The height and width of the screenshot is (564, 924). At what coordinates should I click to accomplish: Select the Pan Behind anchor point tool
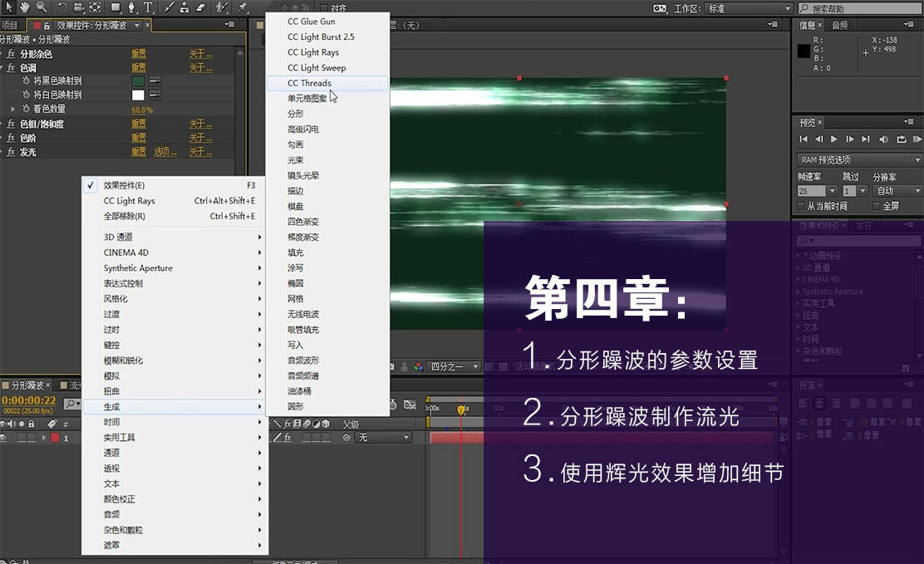click(95, 7)
